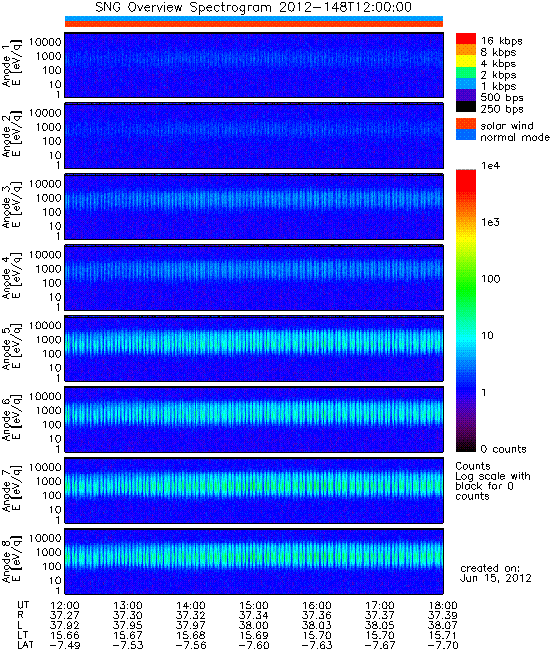552x651 pixels.
Task: Click the 1e4 colorbar label
Action: (x=491, y=166)
